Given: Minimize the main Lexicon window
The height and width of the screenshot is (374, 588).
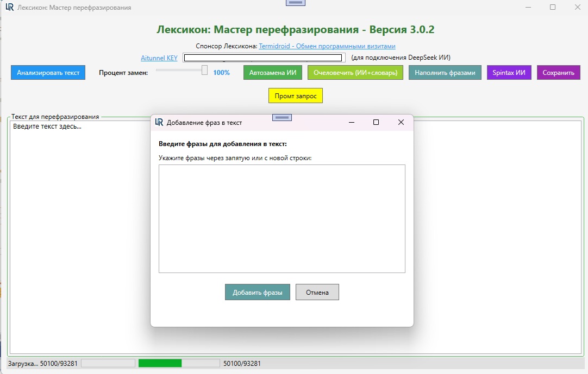Looking at the screenshot, I should click(528, 8).
